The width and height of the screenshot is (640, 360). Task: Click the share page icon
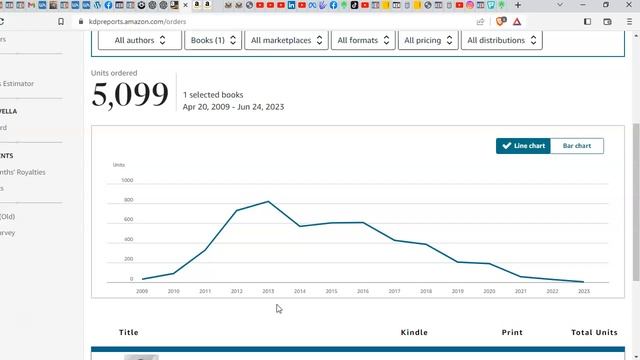point(480,22)
